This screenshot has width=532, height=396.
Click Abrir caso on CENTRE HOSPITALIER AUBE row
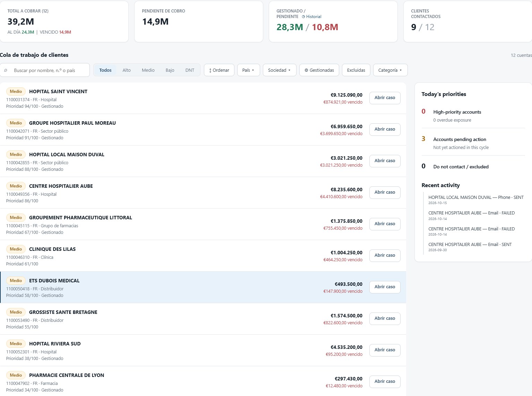(385, 192)
